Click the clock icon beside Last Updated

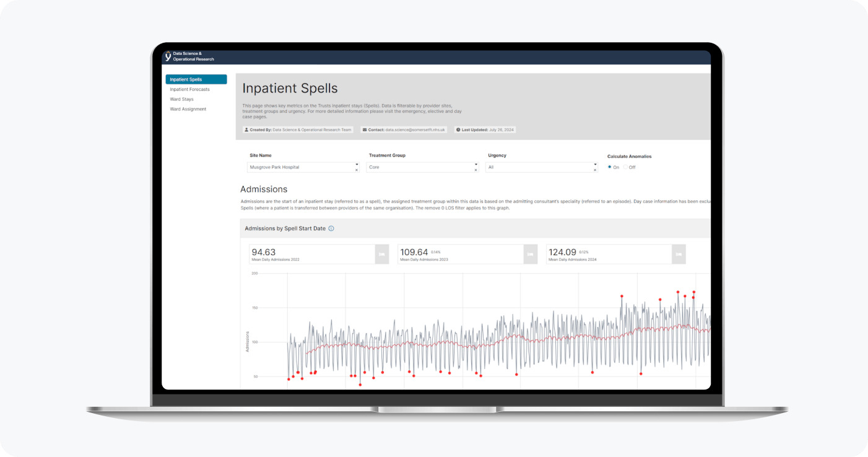(458, 130)
